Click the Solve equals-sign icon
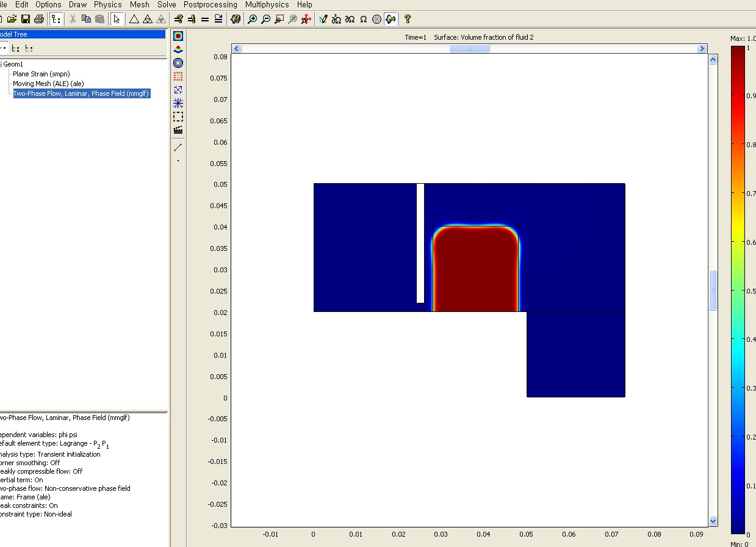Screen dimensions: 756x547 pos(205,19)
